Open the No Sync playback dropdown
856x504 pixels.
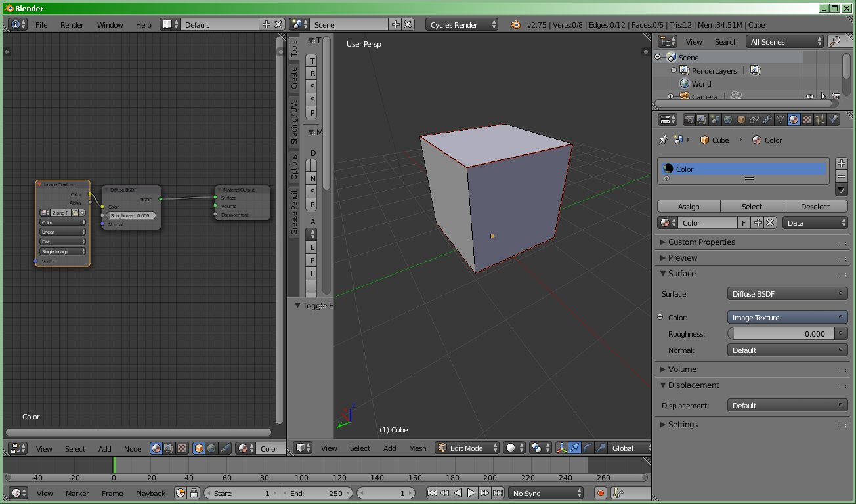(546, 493)
